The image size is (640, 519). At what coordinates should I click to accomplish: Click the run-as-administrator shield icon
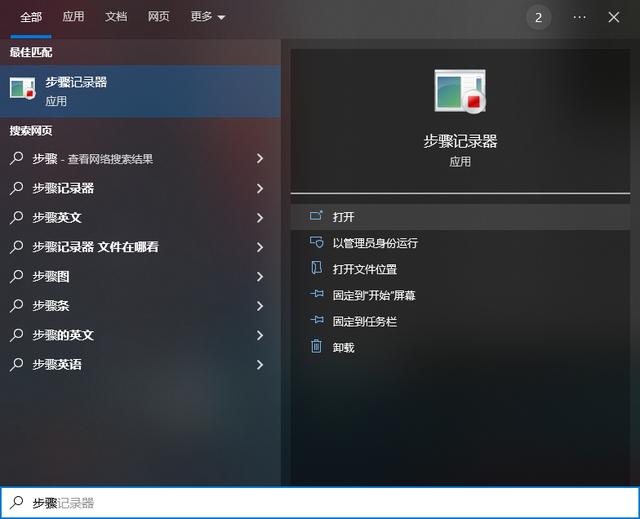pyautogui.click(x=316, y=242)
